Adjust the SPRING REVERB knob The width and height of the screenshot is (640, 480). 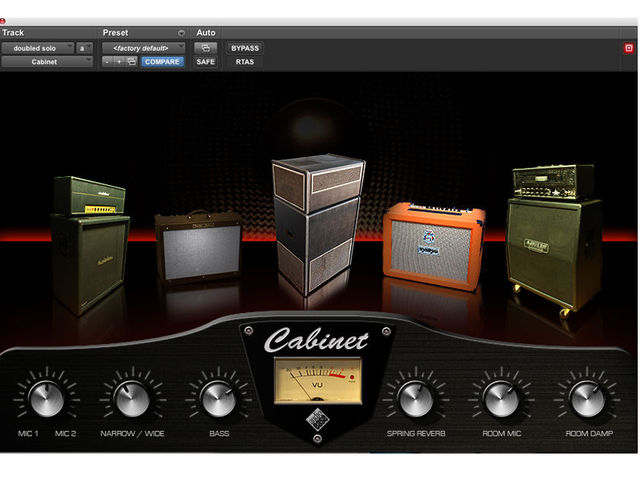[x=416, y=399]
